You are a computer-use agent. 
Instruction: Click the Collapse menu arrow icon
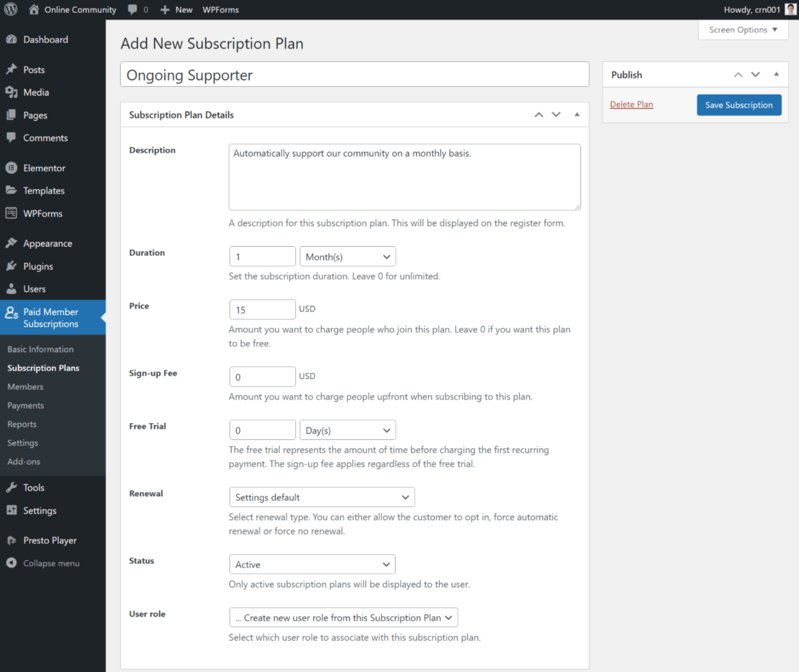[12, 563]
